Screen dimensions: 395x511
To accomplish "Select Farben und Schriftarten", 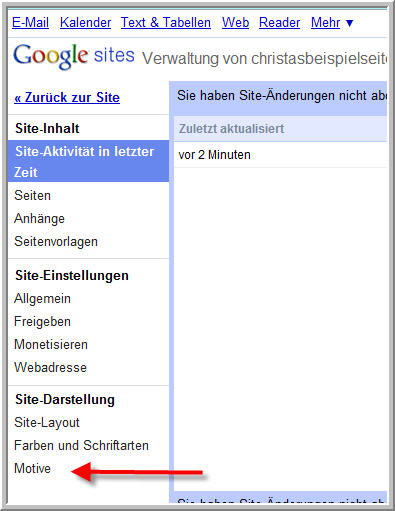I will pyautogui.click(x=81, y=446).
